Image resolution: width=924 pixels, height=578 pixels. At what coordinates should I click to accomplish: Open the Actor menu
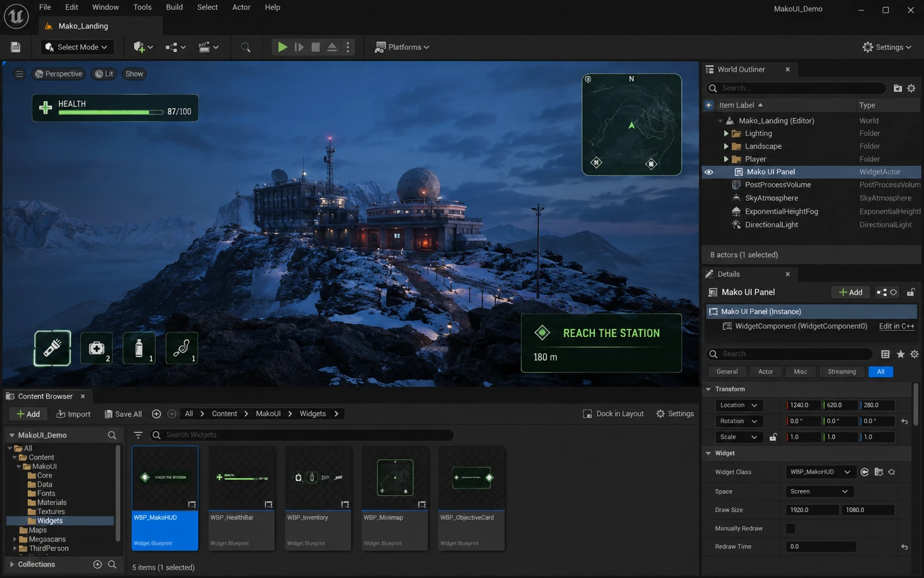(241, 7)
